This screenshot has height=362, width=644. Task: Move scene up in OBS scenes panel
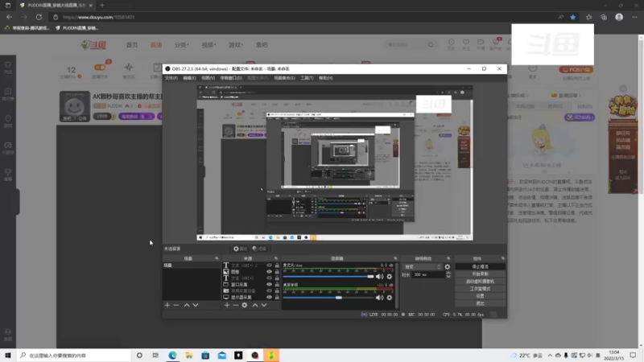tap(187, 305)
